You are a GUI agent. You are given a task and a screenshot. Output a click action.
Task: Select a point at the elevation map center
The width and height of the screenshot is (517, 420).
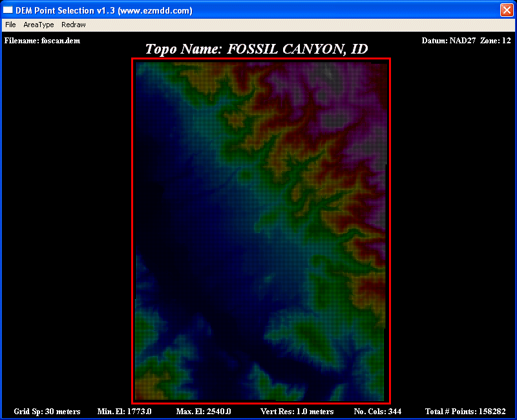(261, 231)
